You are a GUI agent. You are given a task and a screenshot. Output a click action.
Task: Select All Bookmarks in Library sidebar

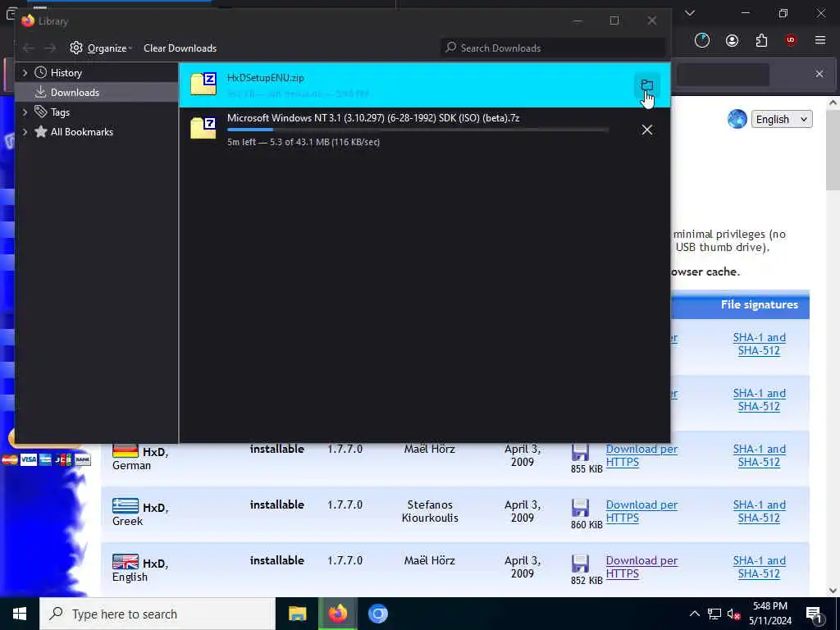tap(81, 132)
